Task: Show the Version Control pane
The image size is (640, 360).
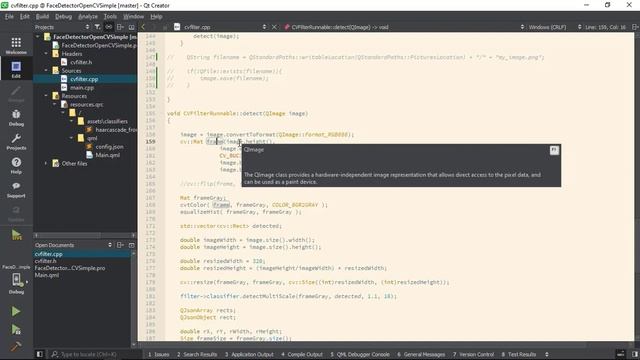Action: 473,354
